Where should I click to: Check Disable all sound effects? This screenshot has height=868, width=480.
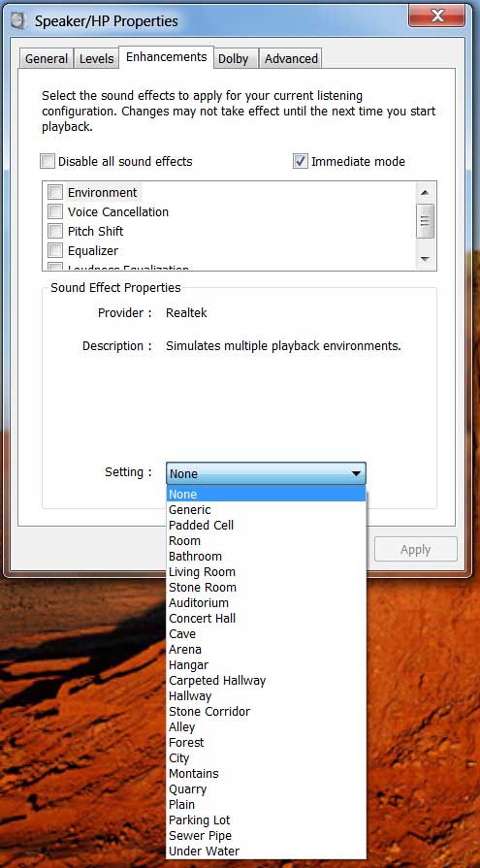(x=48, y=162)
